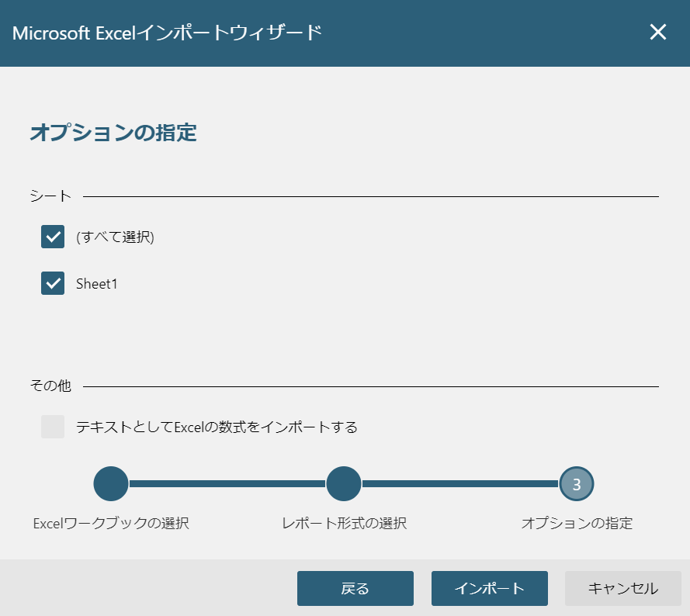Click the 戻る button
Viewport: 690px width, 616px height.
pyautogui.click(x=355, y=588)
